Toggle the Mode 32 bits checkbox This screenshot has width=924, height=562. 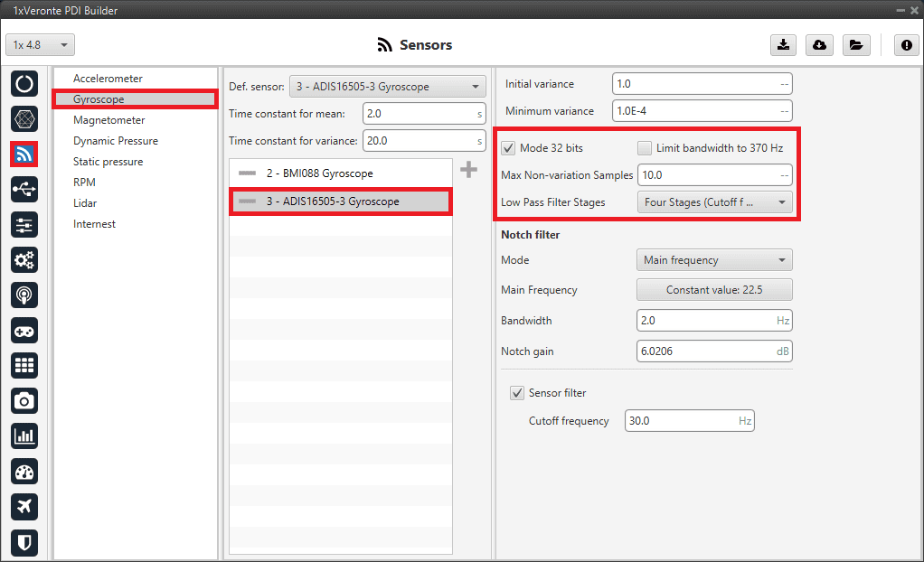pos(509,148)
